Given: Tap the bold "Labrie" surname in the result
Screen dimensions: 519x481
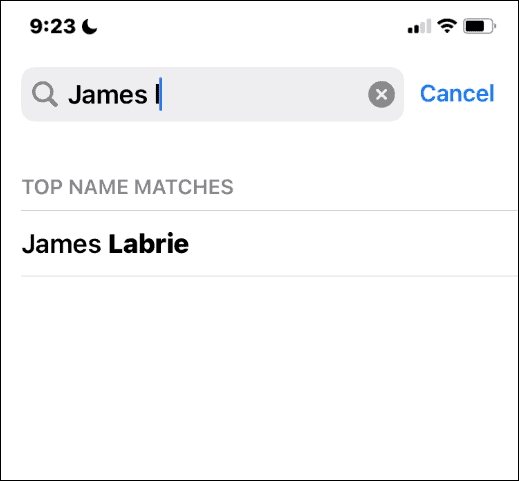Looking at the screenshot, I should click(149, 244).
